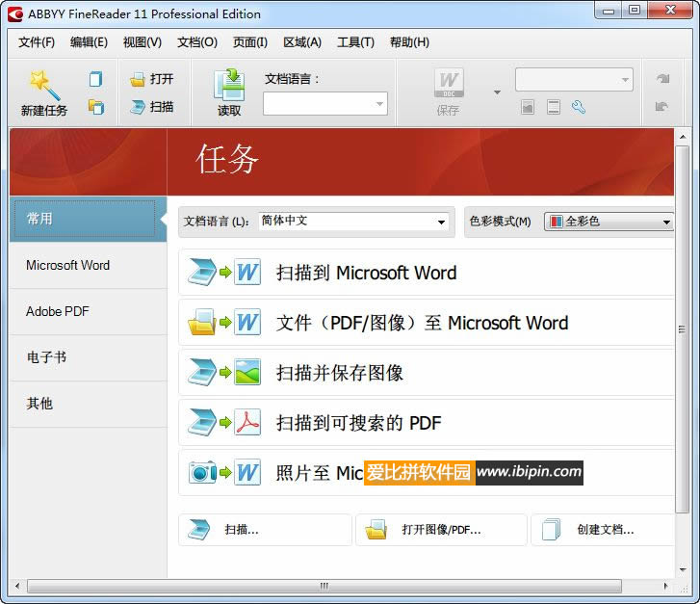
Task: Click the 新建任务 wizard wand icon
Action: tap(43, 85)
